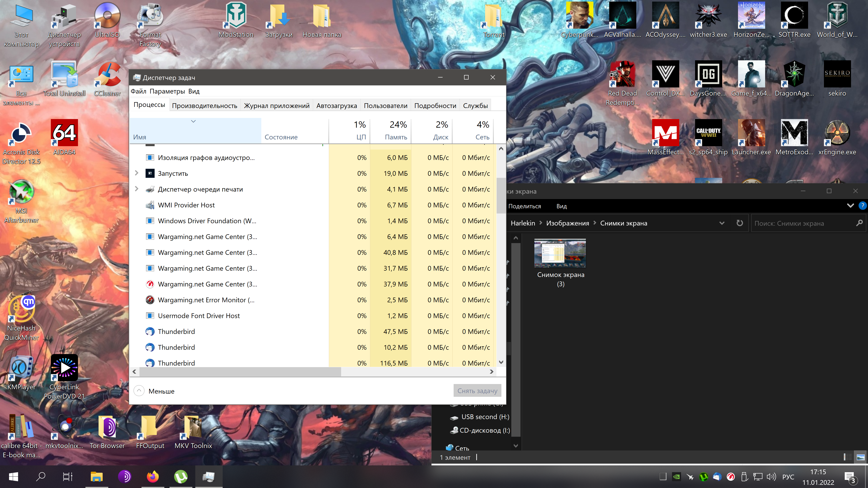This screenshot has width=868, height=488.
Task: Open NiceHash QuickMiner shortcut
Action: click(x=21, y=318)
